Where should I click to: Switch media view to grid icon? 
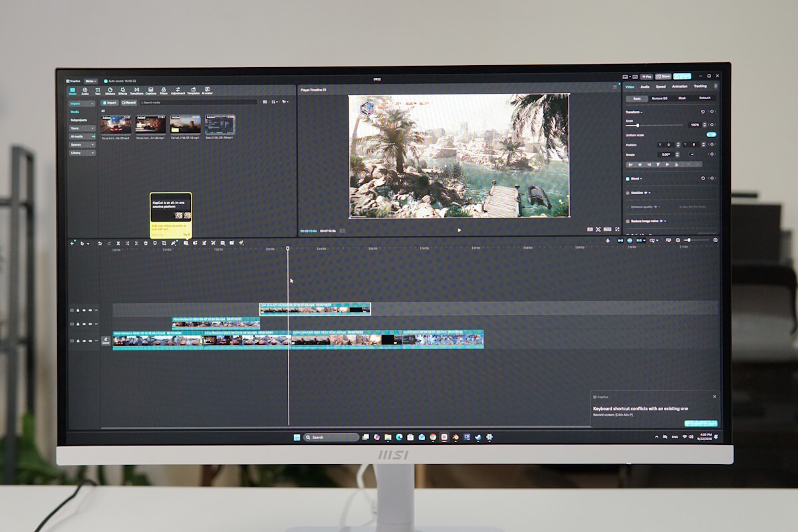click(265, 102)
